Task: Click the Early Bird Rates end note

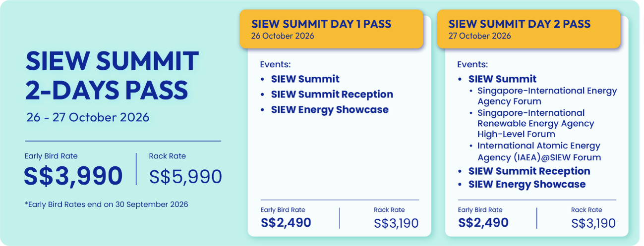Action: [106, 204]
